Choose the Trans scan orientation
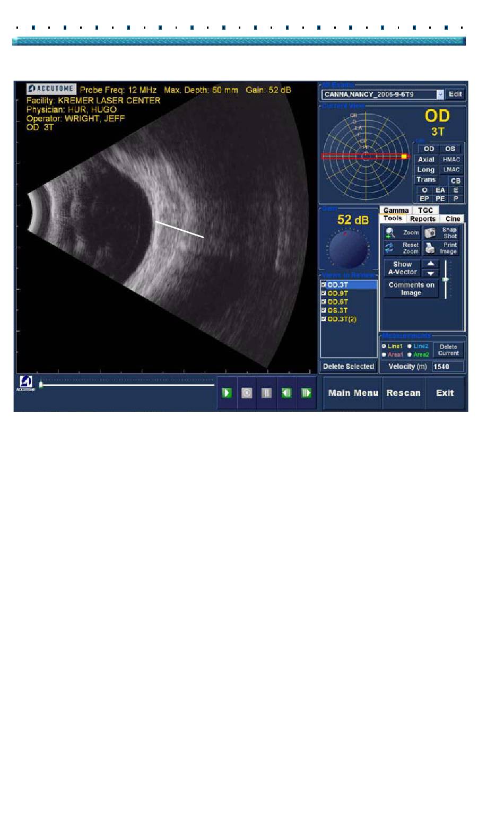Viewport: 504px width, 824px height. click(426, 180)
